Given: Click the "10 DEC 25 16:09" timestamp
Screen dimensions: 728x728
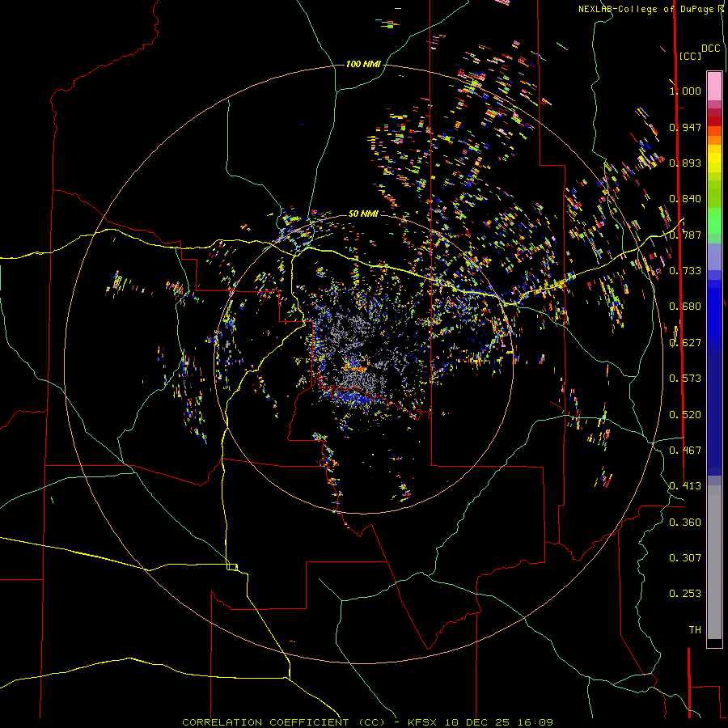Looking at the screenshot, I should click(x=498, y=722).
